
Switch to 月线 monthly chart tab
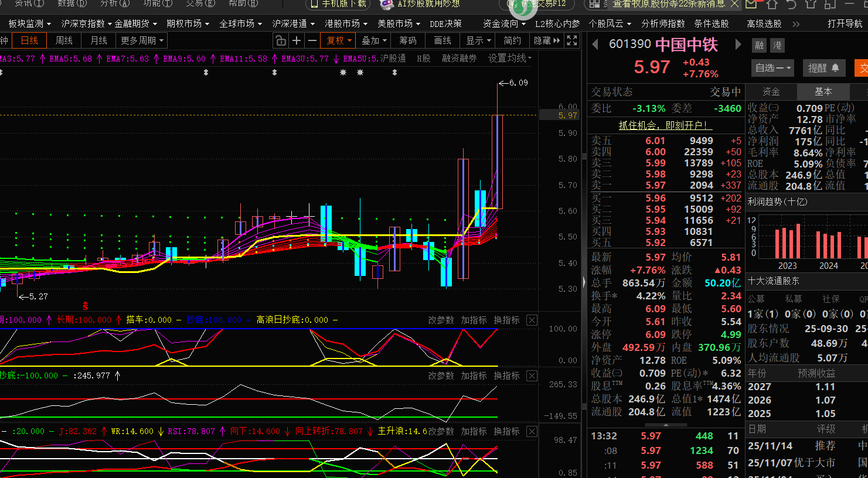pos(98,40)
